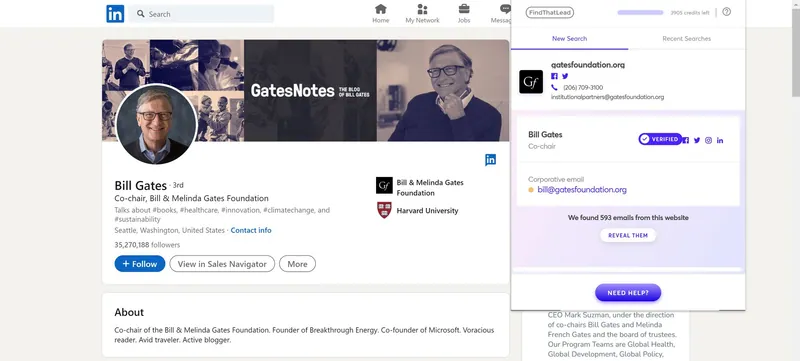
Task: Click bill@gatesfoundation.org email address
Action: [x=582, y=190]
